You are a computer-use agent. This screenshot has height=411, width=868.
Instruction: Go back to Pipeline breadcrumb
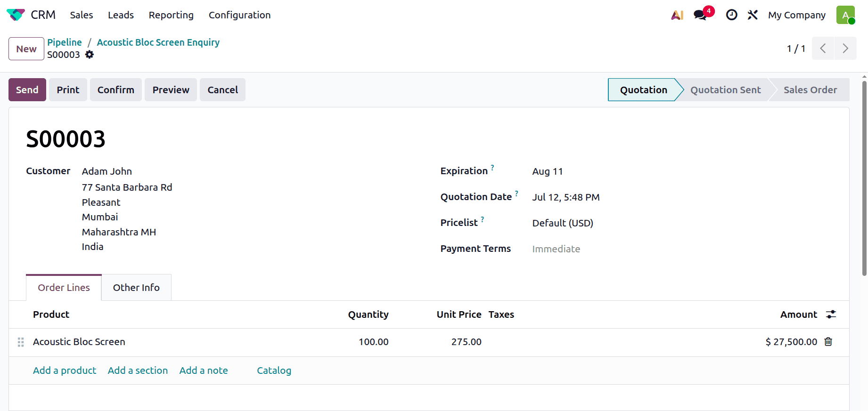[x=65, y=42]
